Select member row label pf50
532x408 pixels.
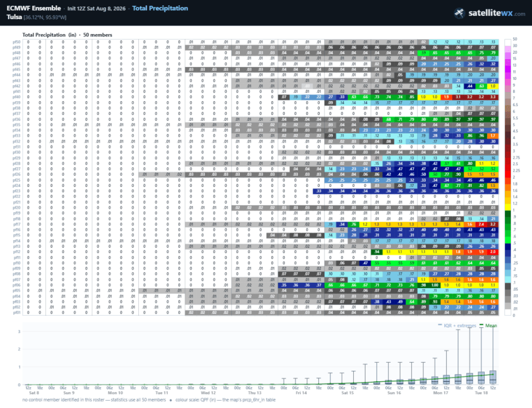pyautogui.click(x=16, y=42)
